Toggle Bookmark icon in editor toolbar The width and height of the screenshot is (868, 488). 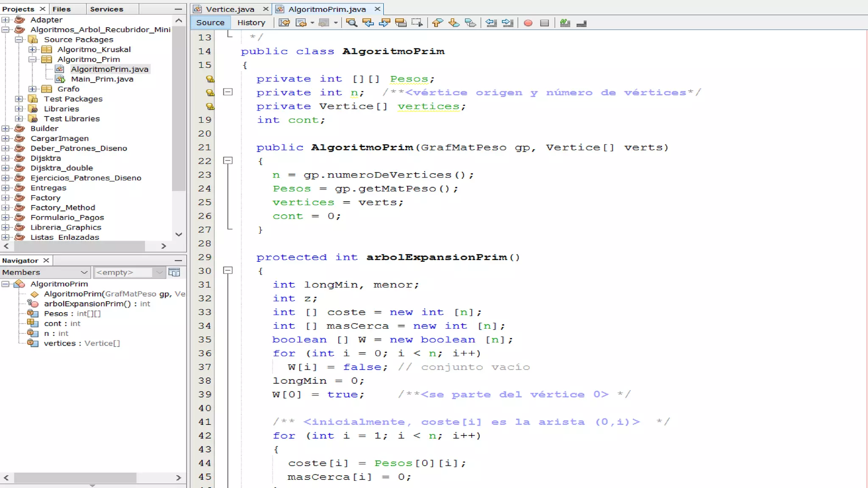coord(470,23)
